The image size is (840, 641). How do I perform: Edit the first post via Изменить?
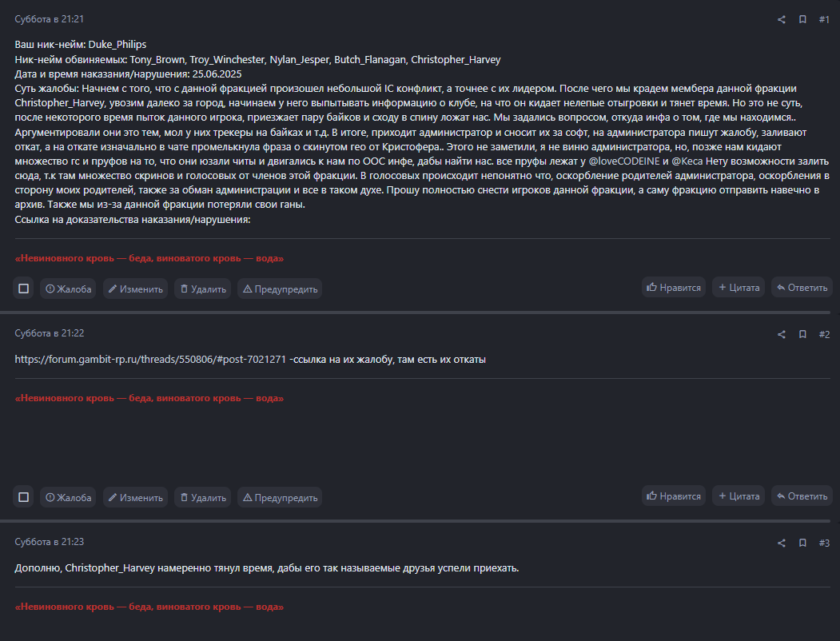click(x=136, y=289)
